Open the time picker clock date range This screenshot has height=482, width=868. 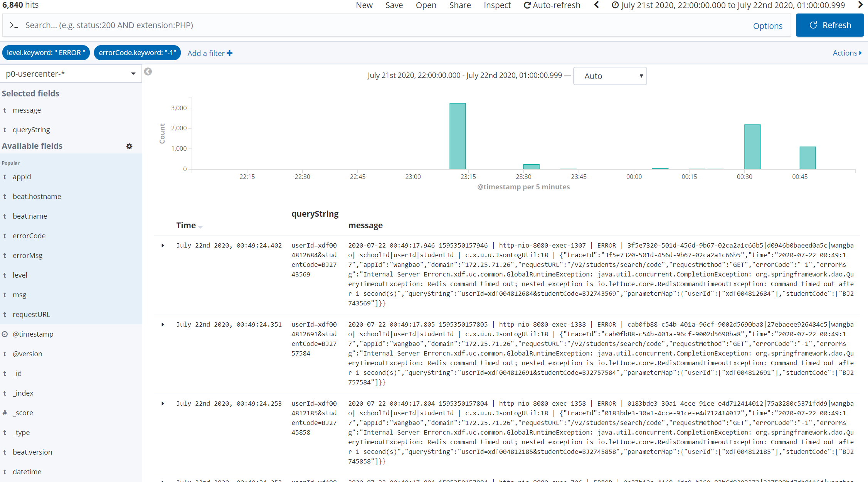728,5
